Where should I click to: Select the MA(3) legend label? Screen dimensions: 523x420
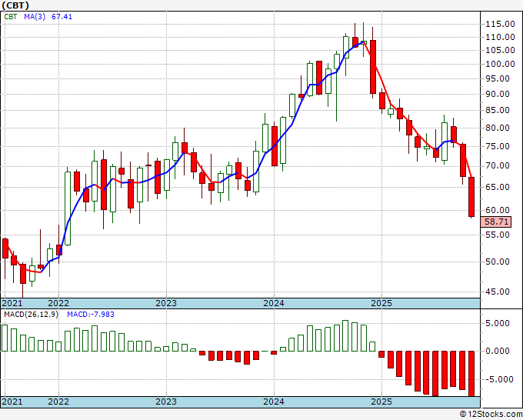coord(35,17)
